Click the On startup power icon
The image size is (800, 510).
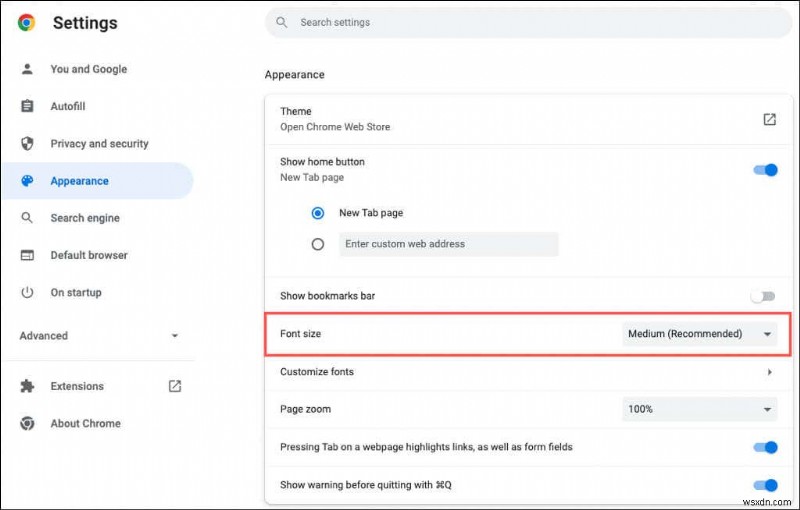[x=27, y=292]
